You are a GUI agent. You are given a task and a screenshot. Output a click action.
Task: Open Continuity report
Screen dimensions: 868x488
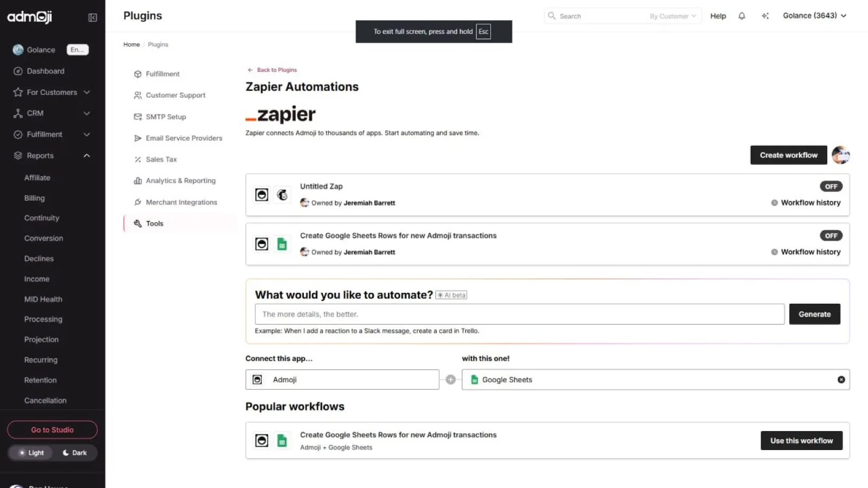coord(42,218)
